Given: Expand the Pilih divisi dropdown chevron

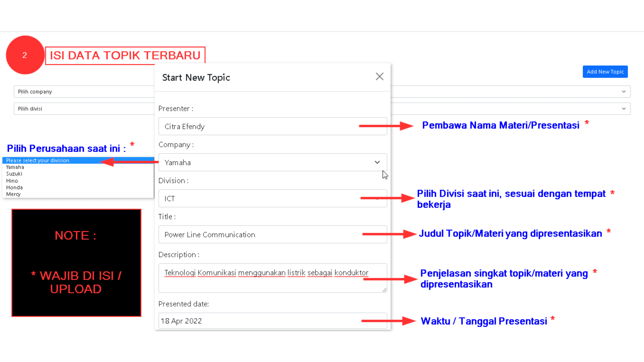Looking at the screenshot, I should coord(624,109).
